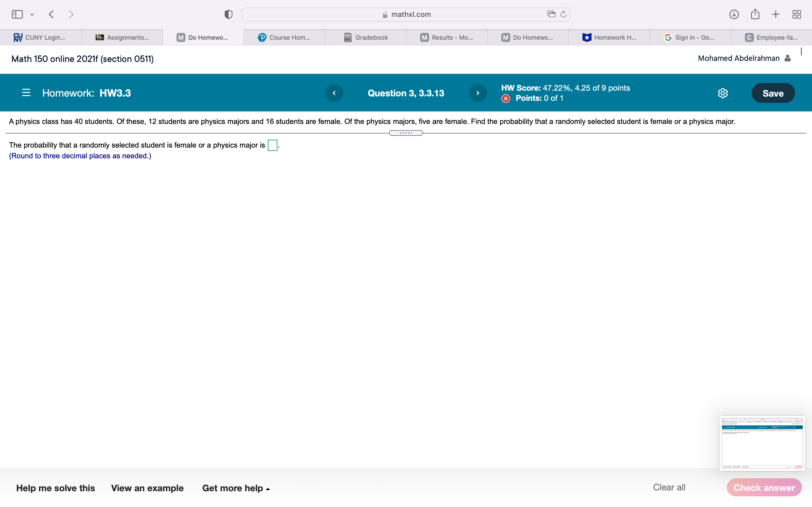Click Help me solve this
This screenshot has width=812, height=507.
pos(56,488)
